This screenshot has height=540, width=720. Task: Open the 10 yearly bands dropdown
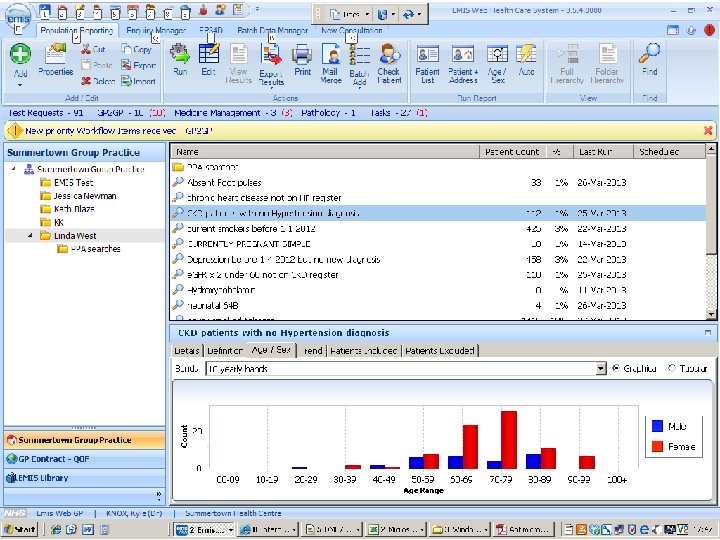[601, 368]
